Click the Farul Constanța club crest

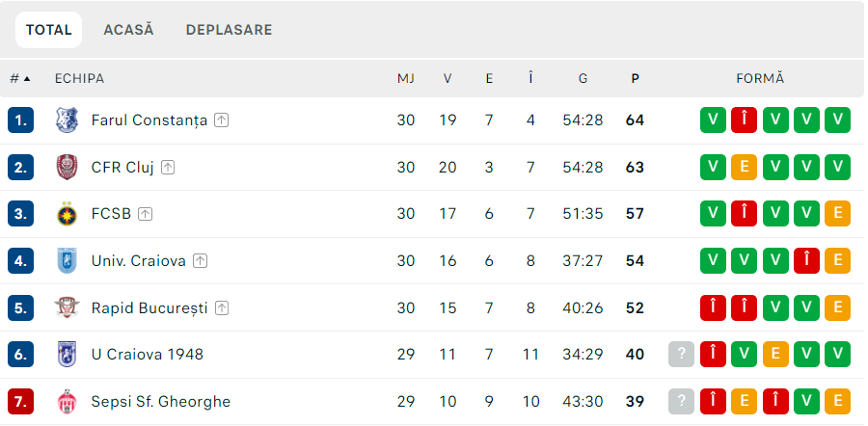(x=67, y=120)
